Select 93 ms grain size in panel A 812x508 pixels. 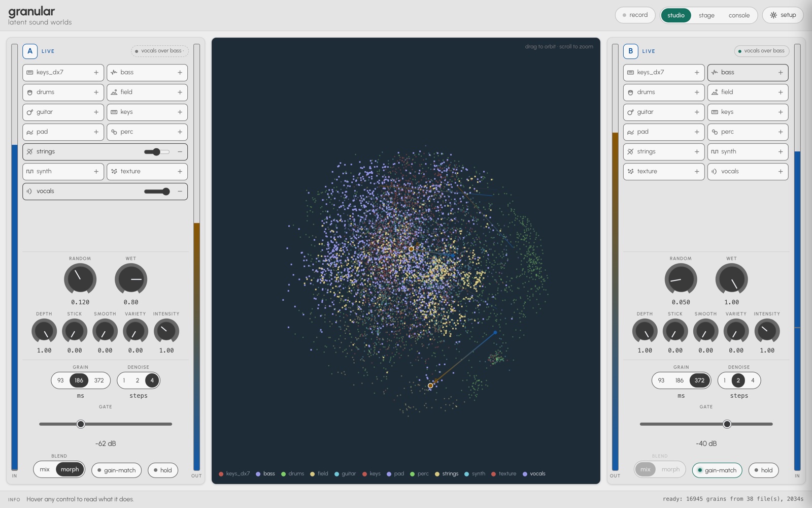click(x=60, y=380)
